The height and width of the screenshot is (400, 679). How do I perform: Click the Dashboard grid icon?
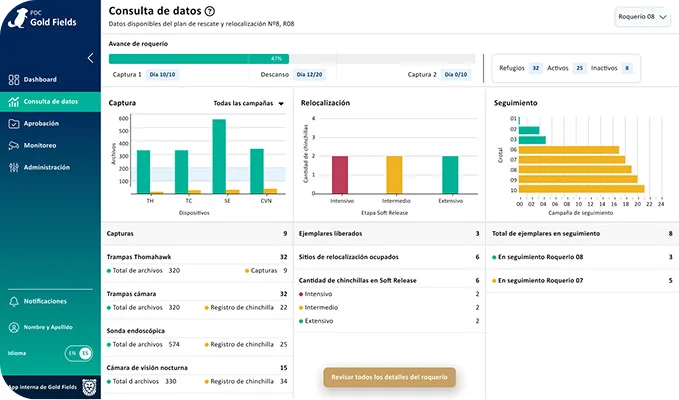point(14,80)
